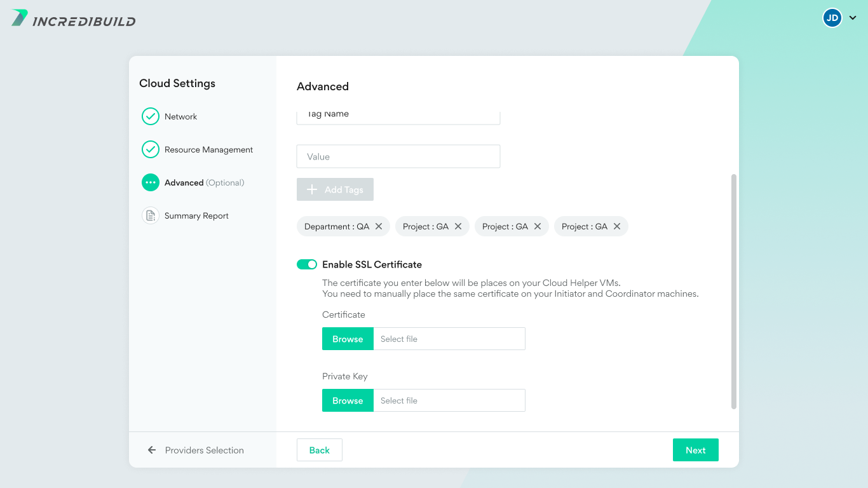Click the Enable SSL Certificate label
The height and width of the screenshot is (488, 868).
[x=372, y=264]
